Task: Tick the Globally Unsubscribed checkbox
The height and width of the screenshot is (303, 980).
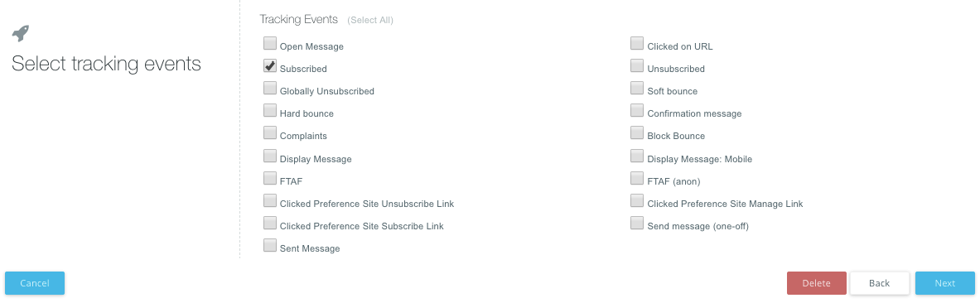Action: click(269, 88)
